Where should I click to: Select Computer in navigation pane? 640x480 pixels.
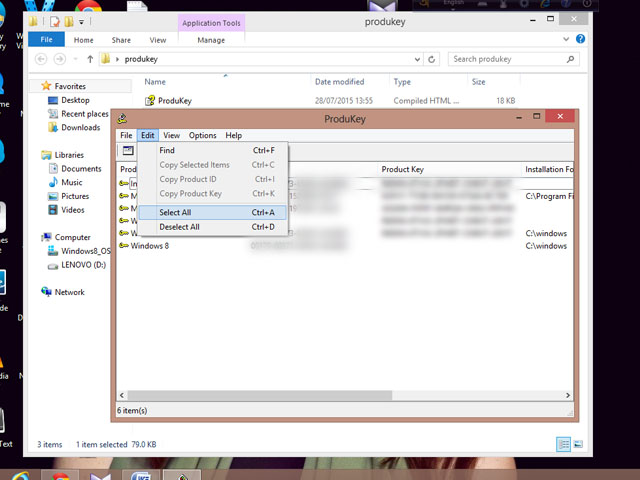(x=72, y=238)
